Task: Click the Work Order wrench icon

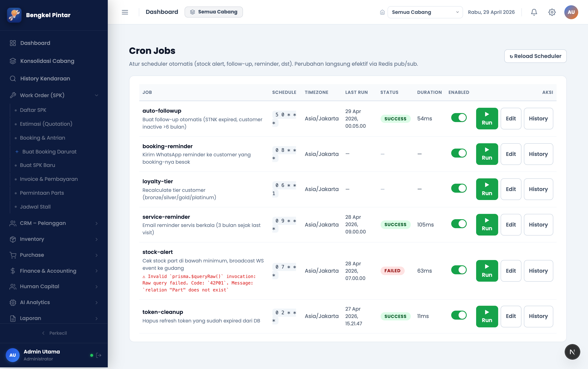Action: pyautogui.click(x=13, y=95)
